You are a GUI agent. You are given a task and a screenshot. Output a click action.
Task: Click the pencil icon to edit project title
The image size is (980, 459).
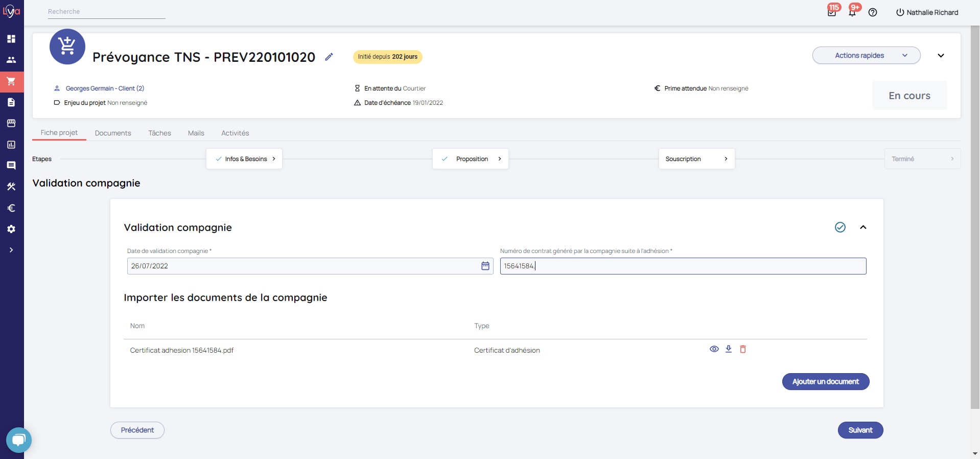tap(329, 57)
